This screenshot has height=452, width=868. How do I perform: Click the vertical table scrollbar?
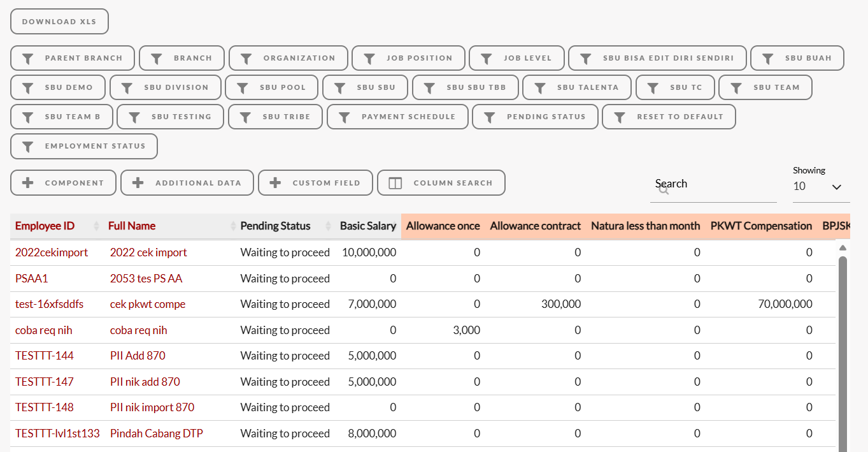click(843, 351)
